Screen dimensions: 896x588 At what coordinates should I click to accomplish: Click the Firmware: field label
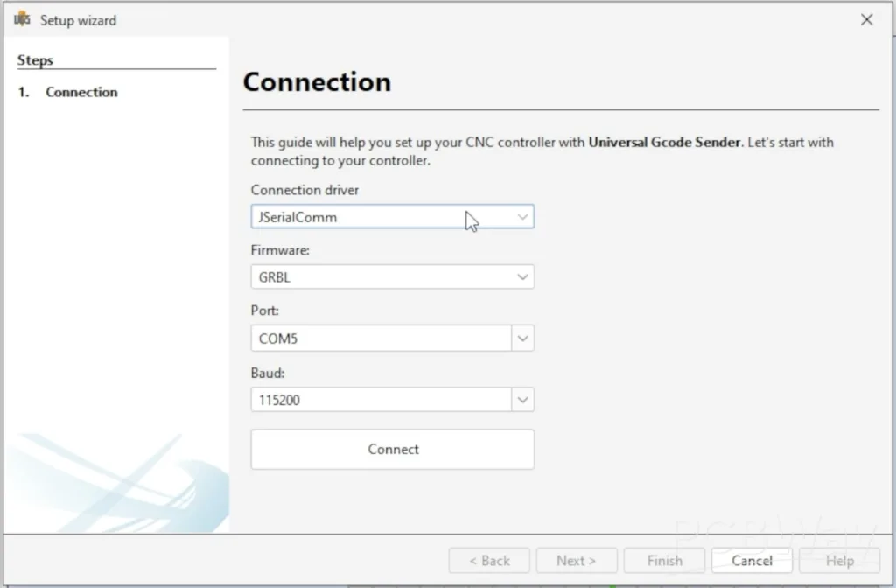[280, 250]
